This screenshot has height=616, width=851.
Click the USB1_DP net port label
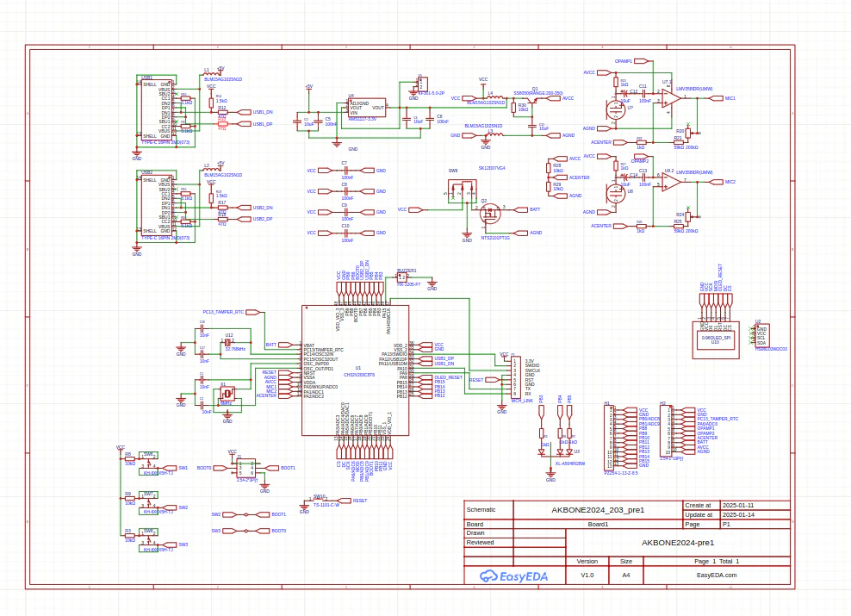coord(256,124)
